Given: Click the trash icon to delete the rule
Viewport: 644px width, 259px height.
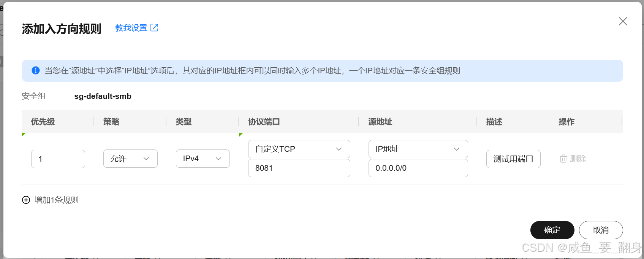Looking at the screenshot, I should [563, 159].
